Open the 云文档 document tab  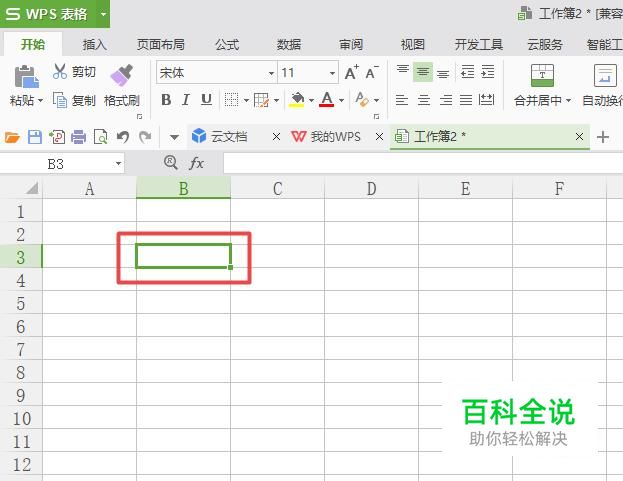pos(228,137)
